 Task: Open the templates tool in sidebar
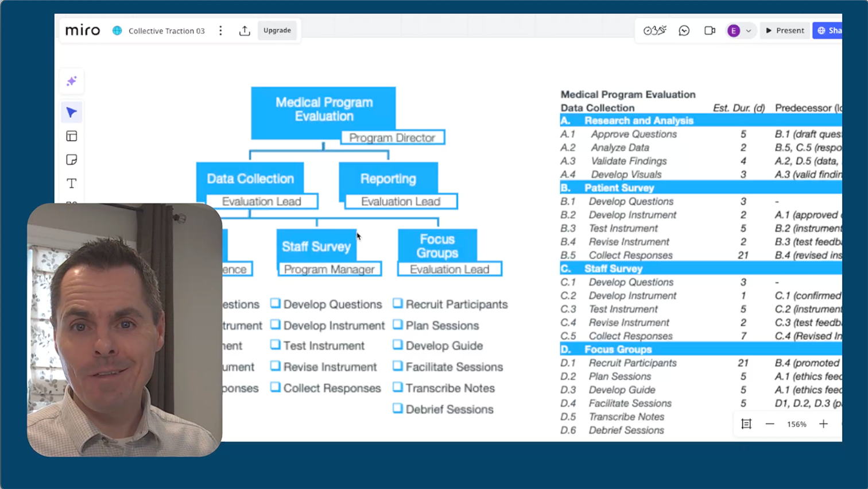coord(72,136)
